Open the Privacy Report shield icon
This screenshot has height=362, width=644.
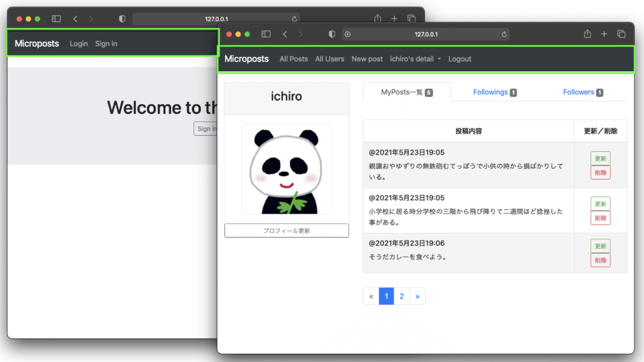[332, 34]
